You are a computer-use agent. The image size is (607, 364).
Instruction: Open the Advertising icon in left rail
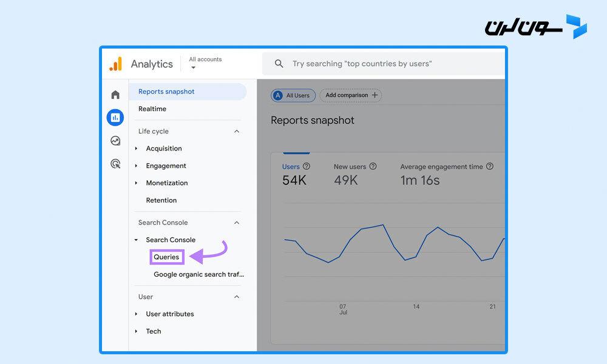click(x=115, y=164)
